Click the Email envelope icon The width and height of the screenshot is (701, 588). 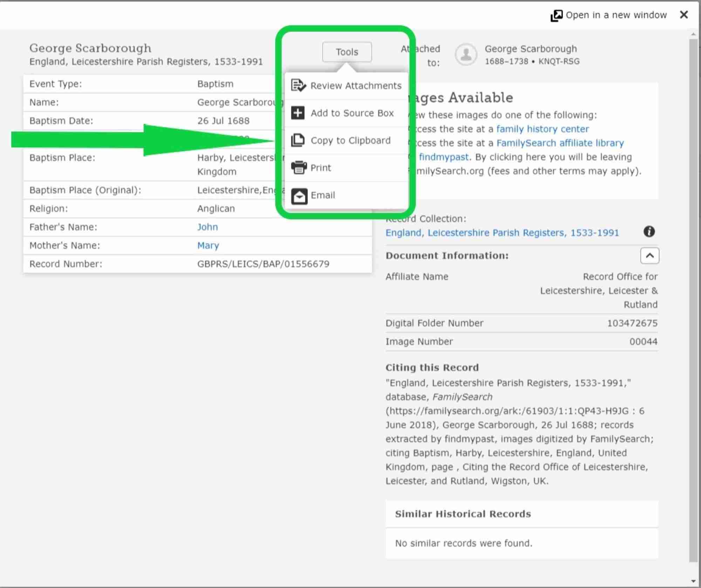point(299,196)
